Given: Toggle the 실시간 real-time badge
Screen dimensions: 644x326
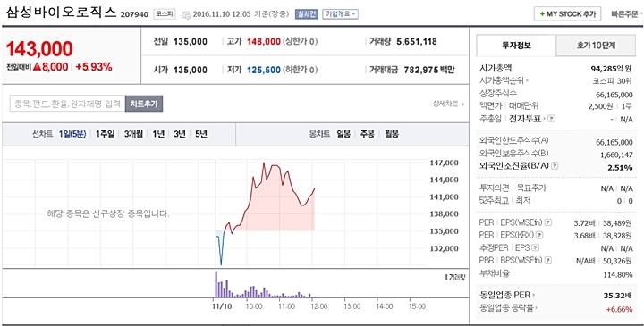Looking at the screenshot, I should pyautogui.click(x=307, y=13).
